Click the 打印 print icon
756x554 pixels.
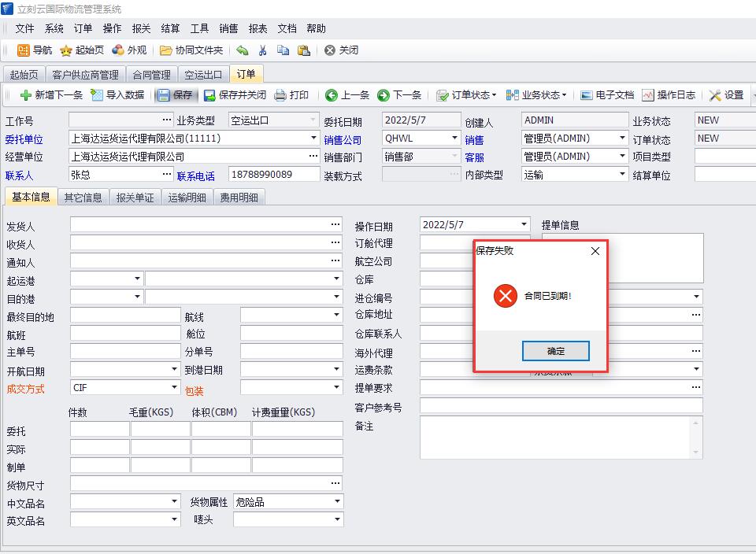click(280, 95)
